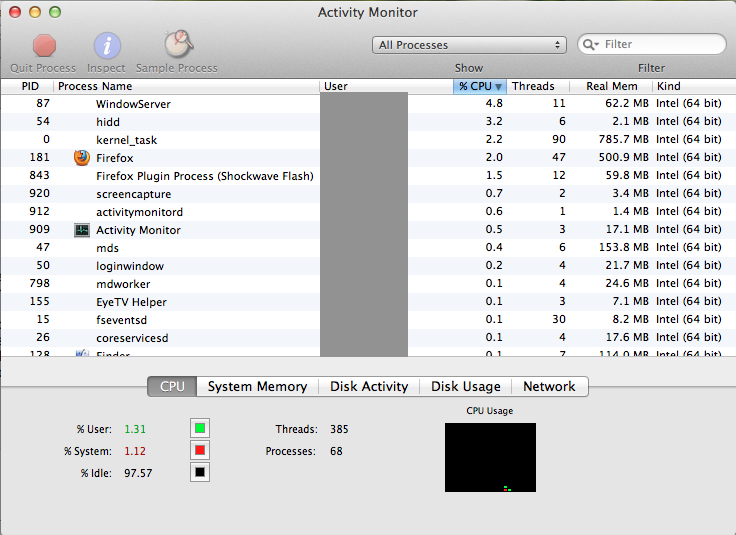The height and width of the screenshot is (535, 736).
Task: Select the screencapture process row
Action: 368,194
